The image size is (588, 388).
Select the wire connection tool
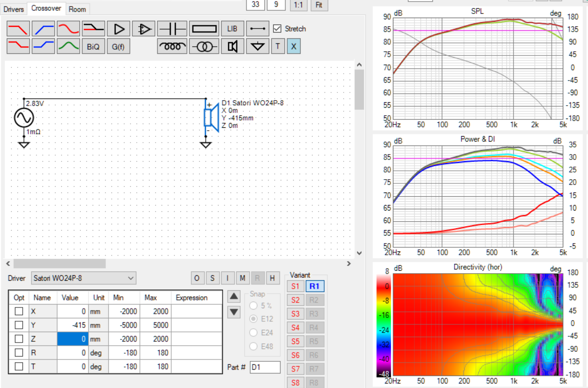tap(257, 29)
